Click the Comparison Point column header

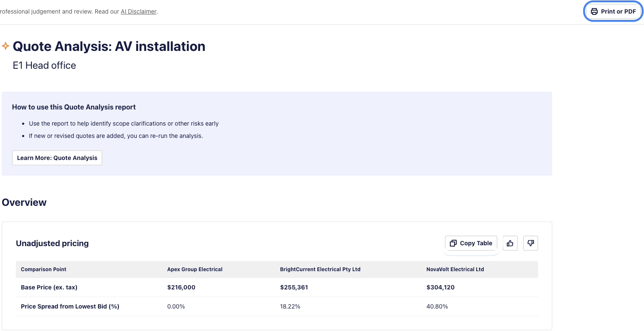coord(43,269)
